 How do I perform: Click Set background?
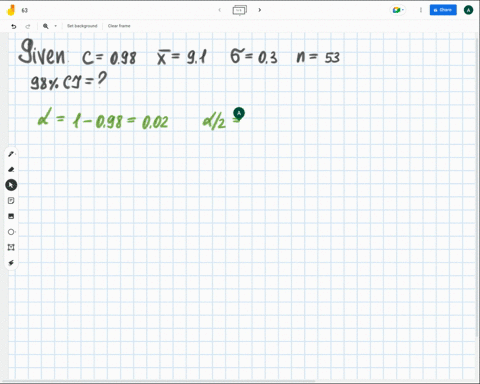82,26
